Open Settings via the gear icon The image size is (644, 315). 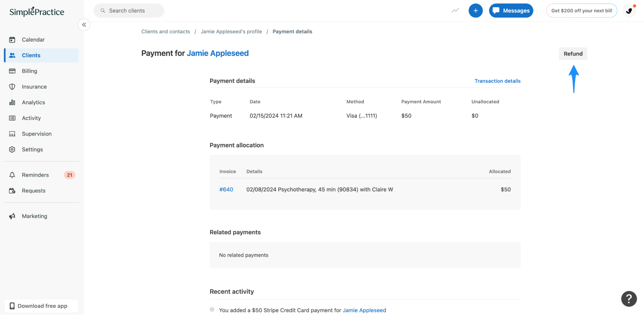click(x=12, y=149)
